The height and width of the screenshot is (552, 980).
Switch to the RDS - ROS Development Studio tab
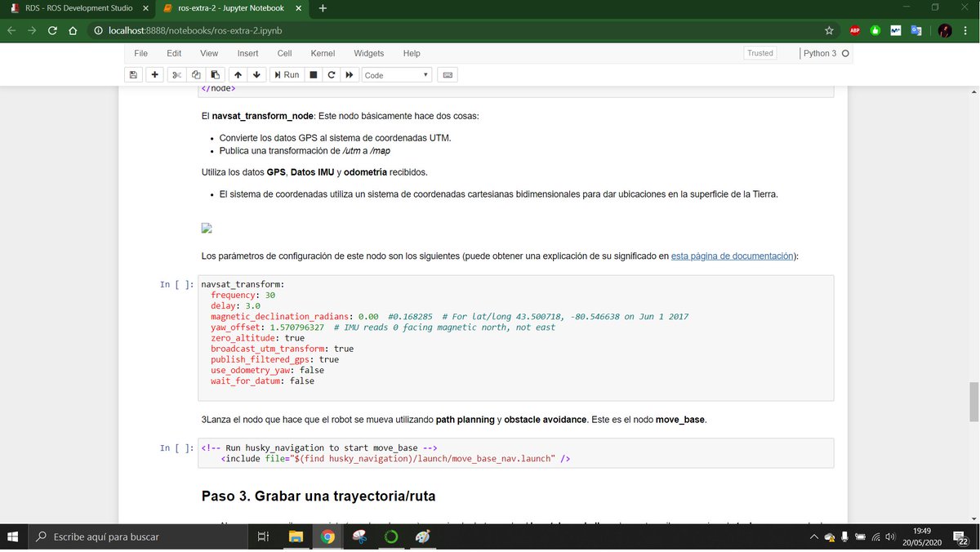coord(78,8)
